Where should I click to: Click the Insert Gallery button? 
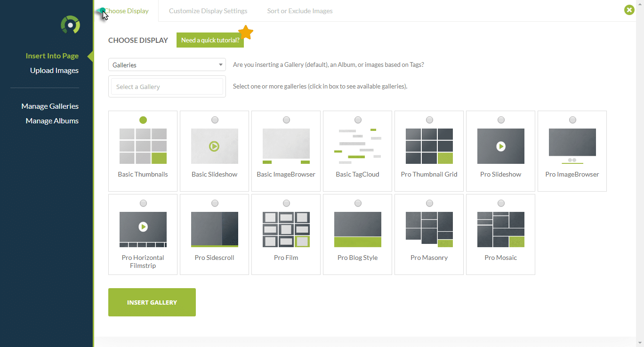pos(152,302)
